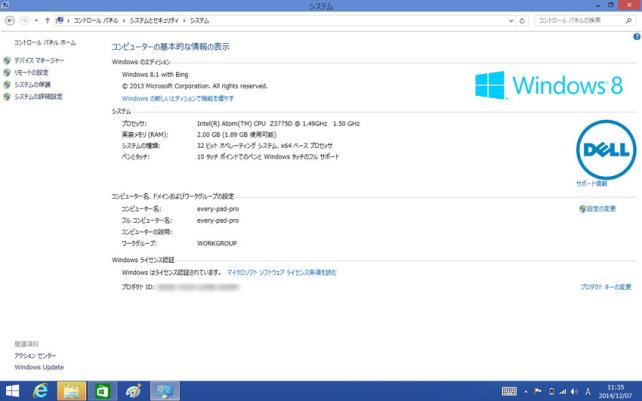This screenshot has width=642, height=401.
Task: Click battery icon in system tray
Action: pos(552,392)
